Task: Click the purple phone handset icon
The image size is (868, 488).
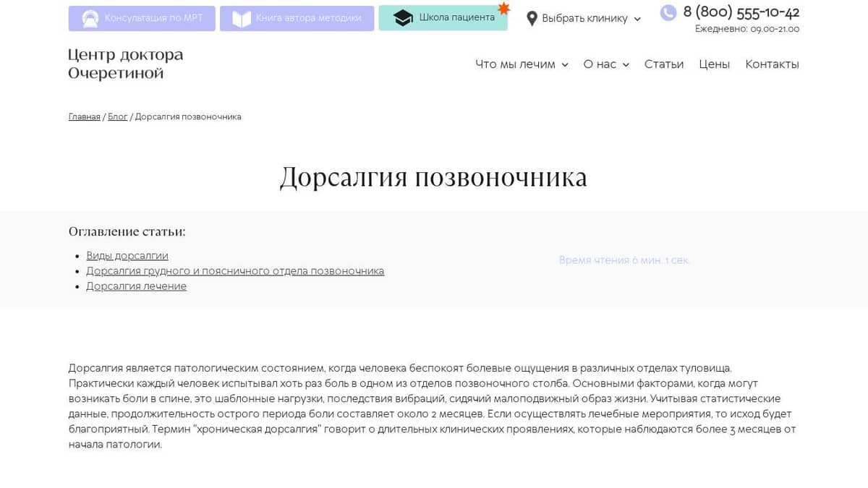Action: [668, 12]
